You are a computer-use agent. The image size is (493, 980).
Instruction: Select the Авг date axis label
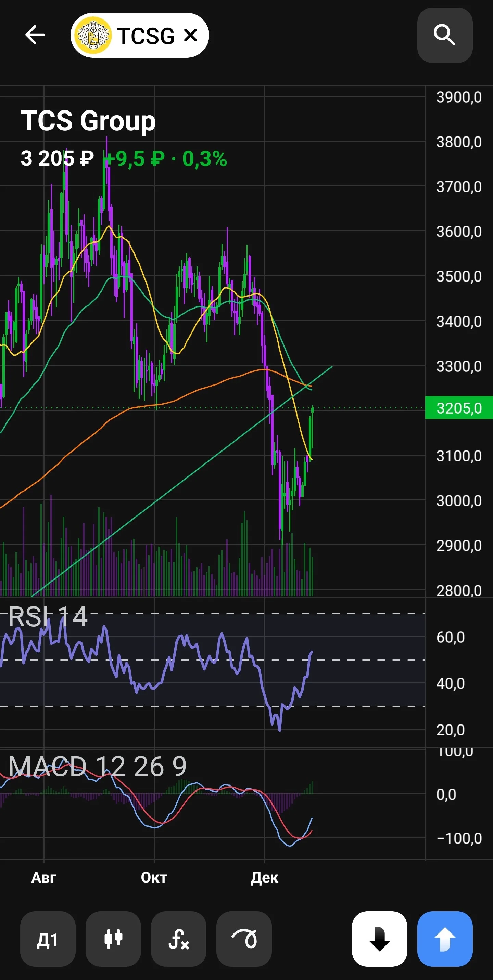44,878
